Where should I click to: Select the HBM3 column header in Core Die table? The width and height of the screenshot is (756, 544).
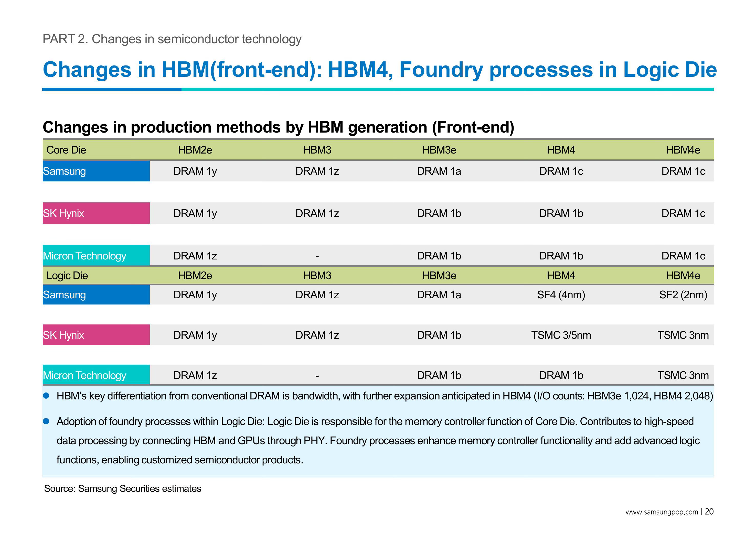(x=317, y=150)
